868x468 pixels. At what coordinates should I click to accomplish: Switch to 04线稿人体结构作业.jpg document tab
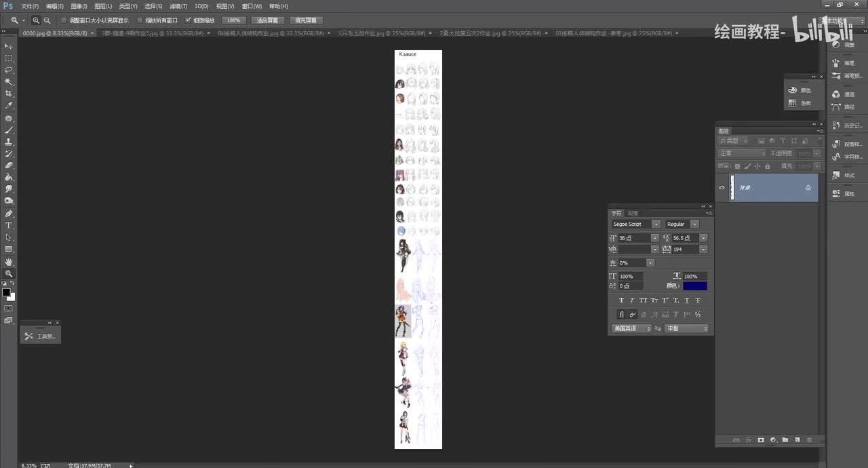[x=271, y=33]
